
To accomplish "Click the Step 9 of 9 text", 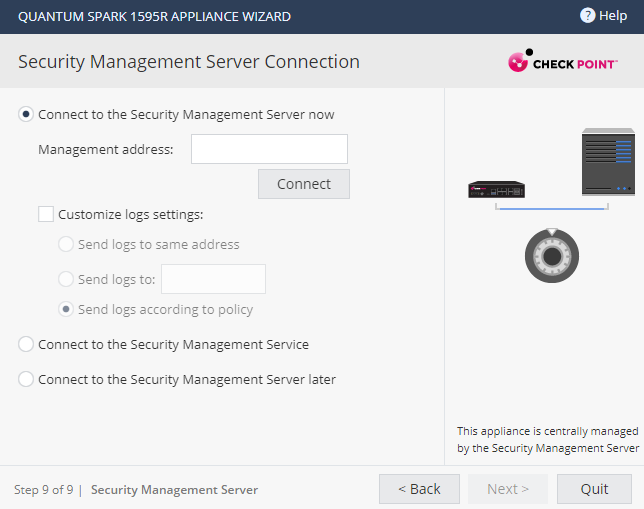I will [x=44, y=490].
